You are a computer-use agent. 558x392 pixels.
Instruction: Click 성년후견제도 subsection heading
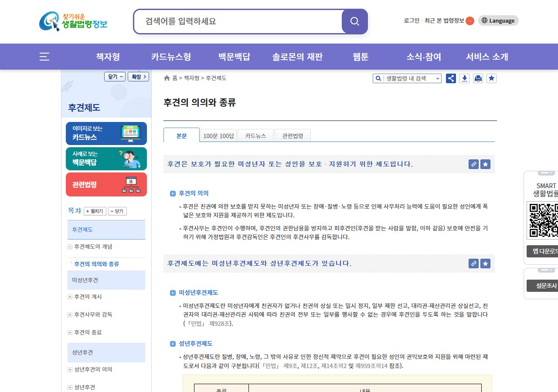pos(196,343)
